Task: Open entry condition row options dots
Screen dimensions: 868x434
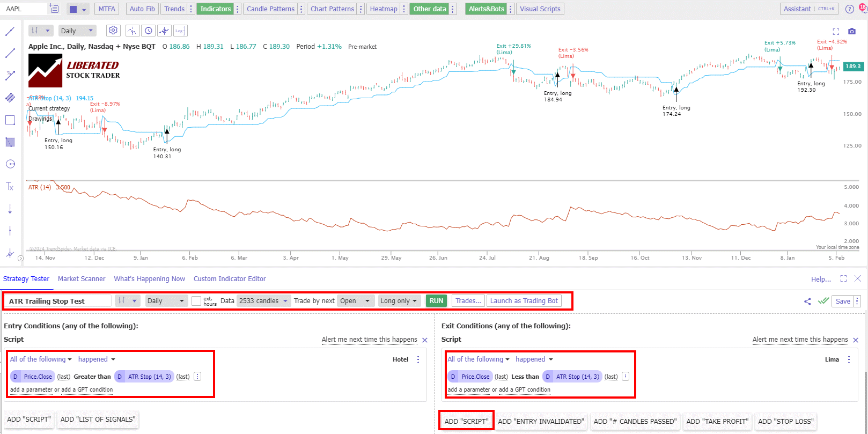Action: tap(197, 377)
